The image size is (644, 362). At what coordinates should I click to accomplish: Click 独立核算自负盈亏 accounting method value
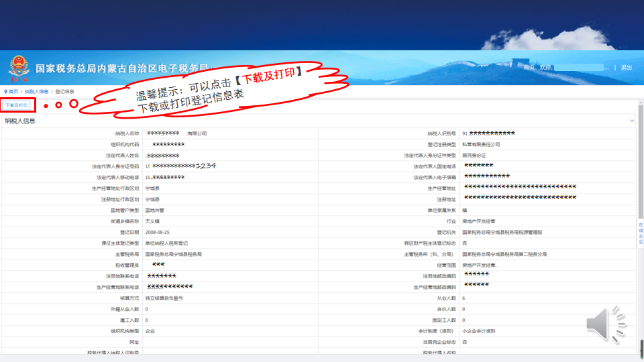(x=164, y=298)
